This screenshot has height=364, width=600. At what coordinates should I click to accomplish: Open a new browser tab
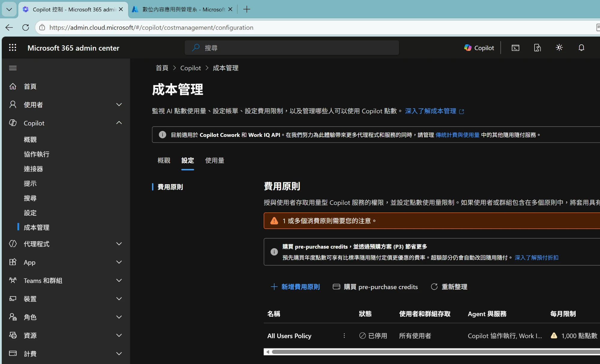(x=247, y=9)
